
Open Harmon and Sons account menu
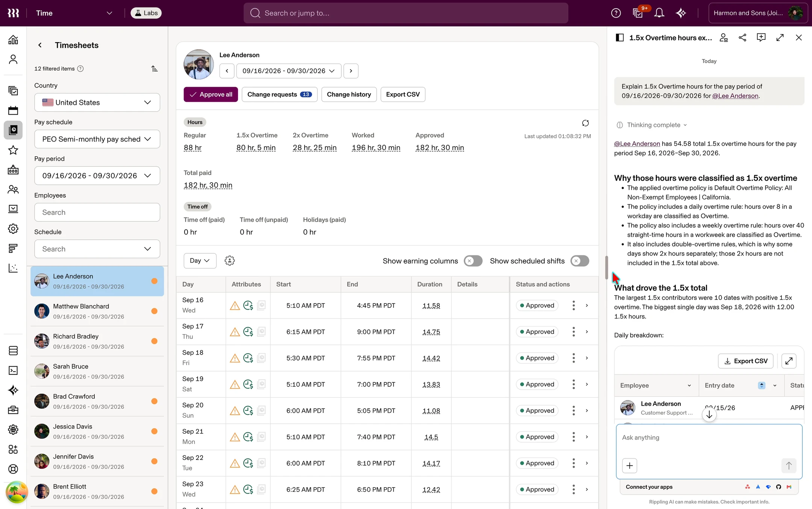pos(758,13)
